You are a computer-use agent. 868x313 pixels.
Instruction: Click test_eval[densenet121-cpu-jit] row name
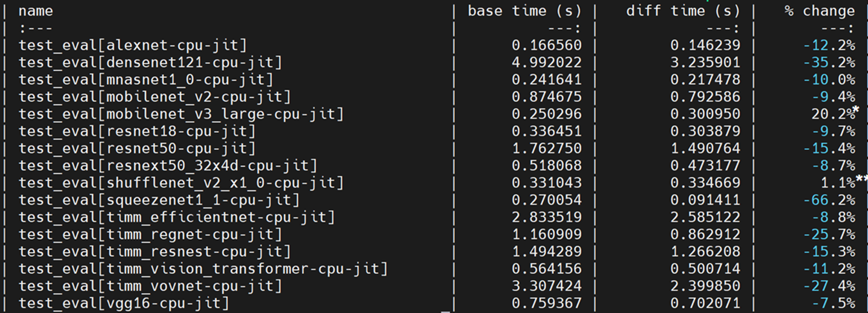tap(150, 63)
